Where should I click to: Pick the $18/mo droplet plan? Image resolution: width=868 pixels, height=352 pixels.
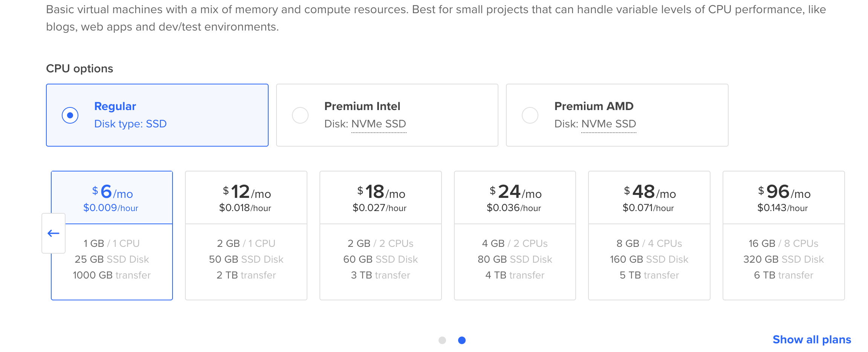click(x=381, y=235)
